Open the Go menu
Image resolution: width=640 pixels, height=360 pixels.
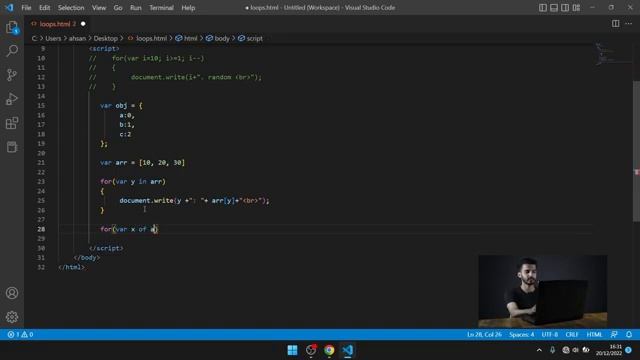tap(118, 7)
